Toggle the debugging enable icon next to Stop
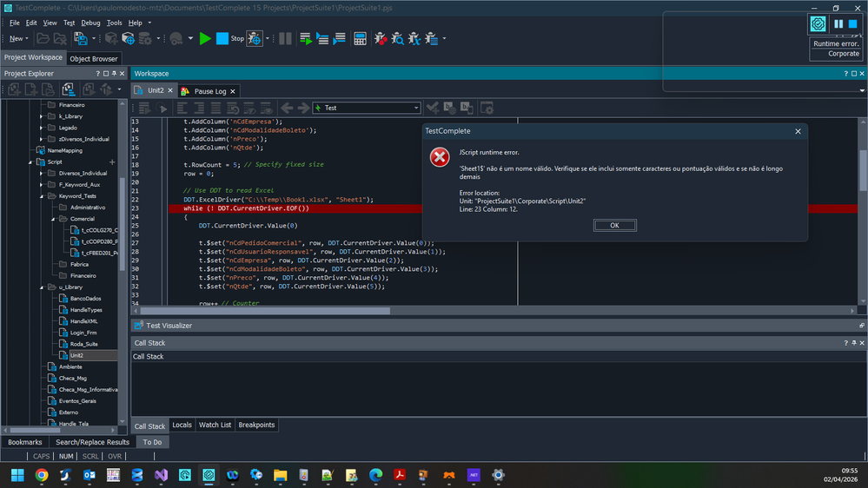Viewport: 868px width, 488px height. [255, 38]
